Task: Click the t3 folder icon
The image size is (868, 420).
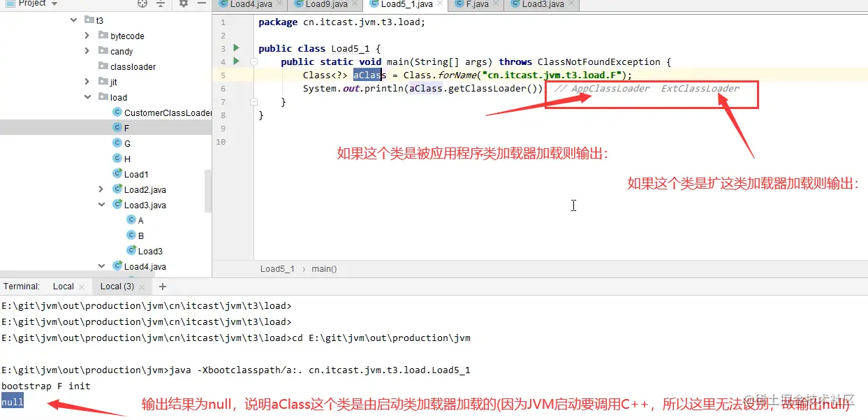Action: point(89,20)
